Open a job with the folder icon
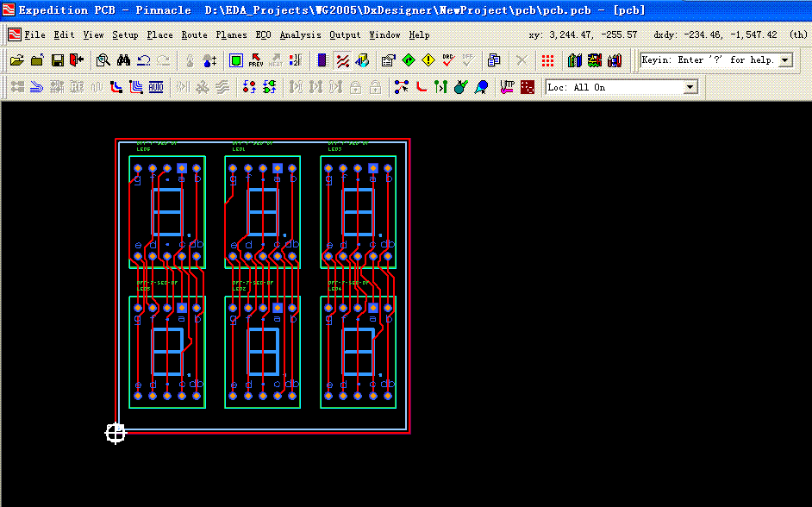Screen dimensions: 812x507 click(x=17, y=60)
